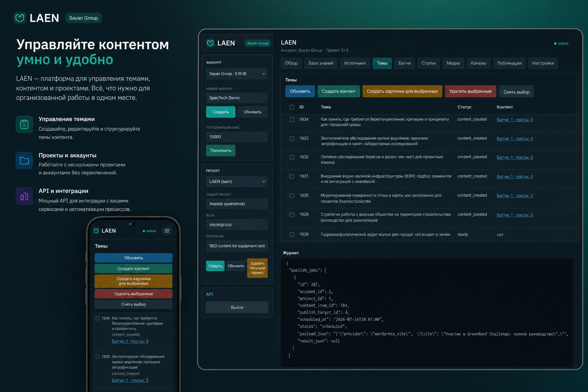Open the Батчи link for topic 1934
The width and height of the screenshot is (588, 392).
[514, 120]
